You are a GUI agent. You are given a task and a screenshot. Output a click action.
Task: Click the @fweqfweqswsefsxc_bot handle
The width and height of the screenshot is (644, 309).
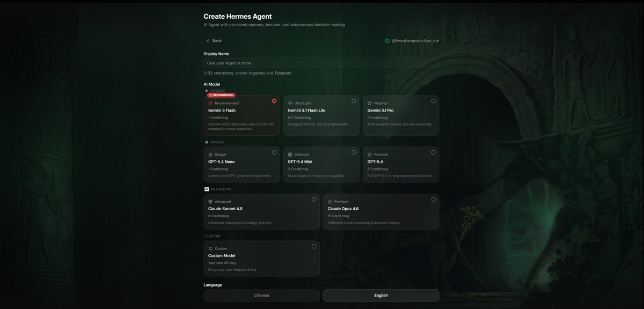point(415,41)
